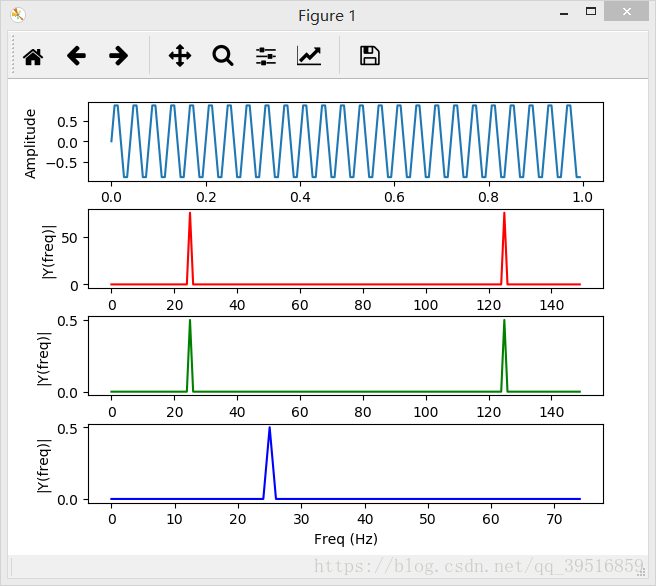Click tick label '0.6' on the amplitude plot
Viewport: 656px width, 586px height.
coord(394,197)
